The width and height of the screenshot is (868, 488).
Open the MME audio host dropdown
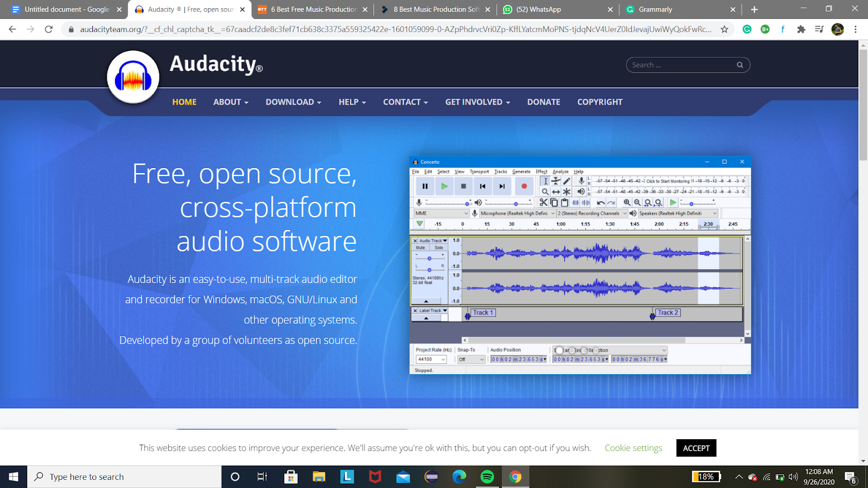click(x=441, y=214)
